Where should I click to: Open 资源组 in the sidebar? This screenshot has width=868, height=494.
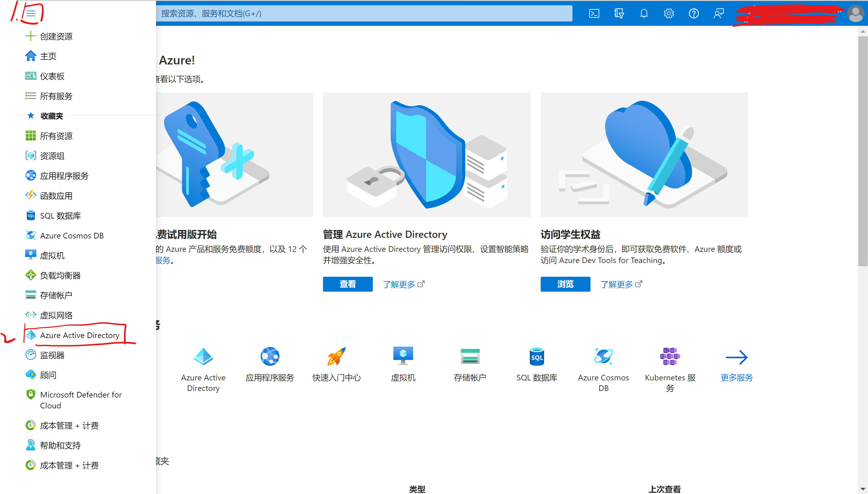(45, 156)
